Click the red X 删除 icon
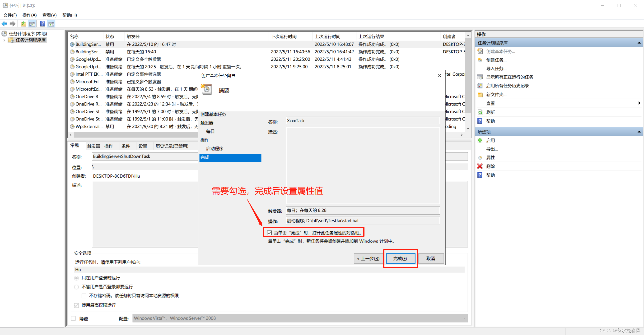This screenshot has height=335, width=644. (x=480, y=166)
